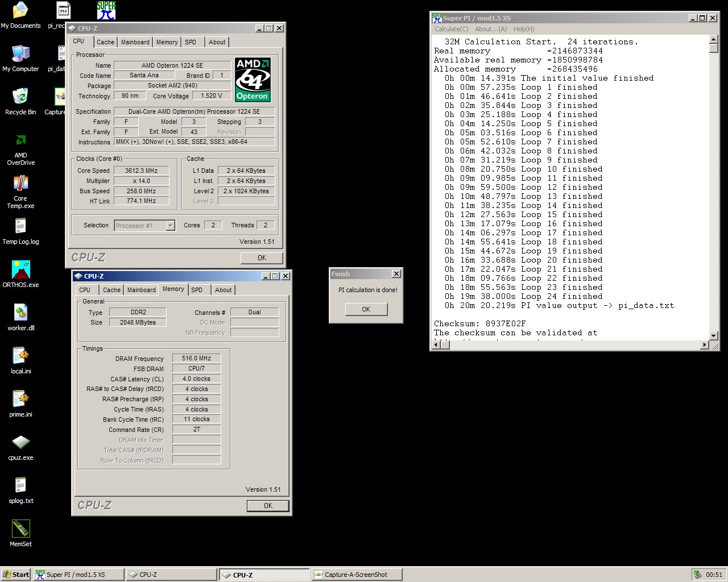The height and width of the screenshot is (582, 728).
Task: Launch ORTHOS.exe desktop icon
Action: pos(20,274)
